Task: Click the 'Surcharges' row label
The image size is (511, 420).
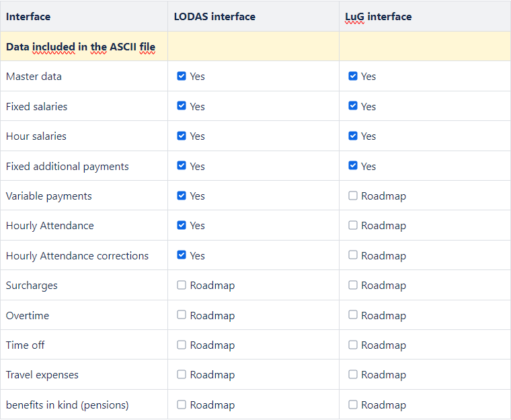Action: (32, 286)
